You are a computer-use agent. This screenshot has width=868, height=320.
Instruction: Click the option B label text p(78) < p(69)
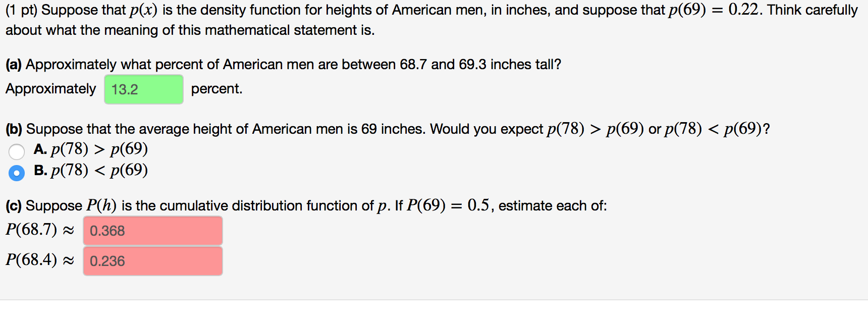click(x=99, y=170)
